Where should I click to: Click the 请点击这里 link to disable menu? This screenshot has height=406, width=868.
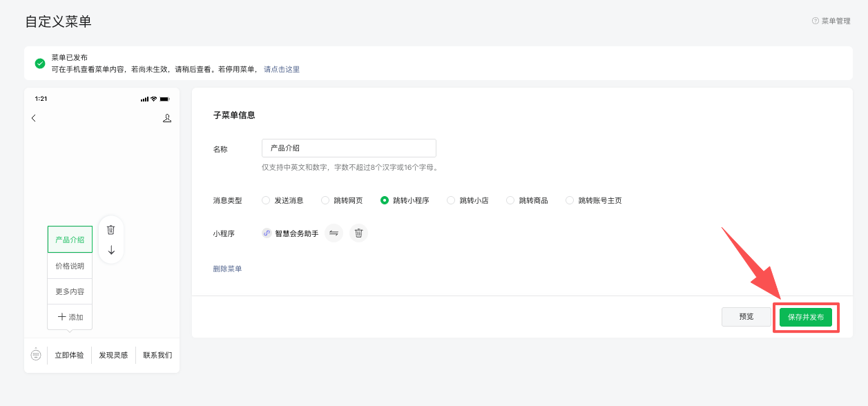[282, 70]
